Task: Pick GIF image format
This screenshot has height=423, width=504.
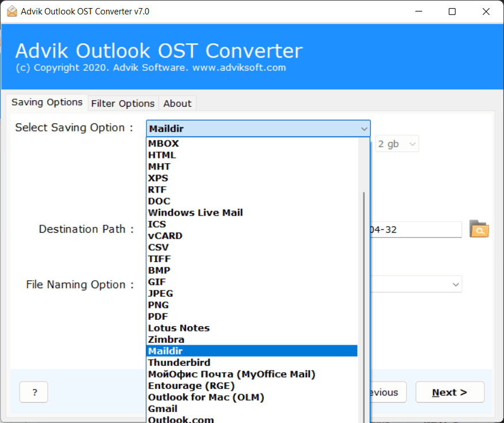Action: click(252, 282)
